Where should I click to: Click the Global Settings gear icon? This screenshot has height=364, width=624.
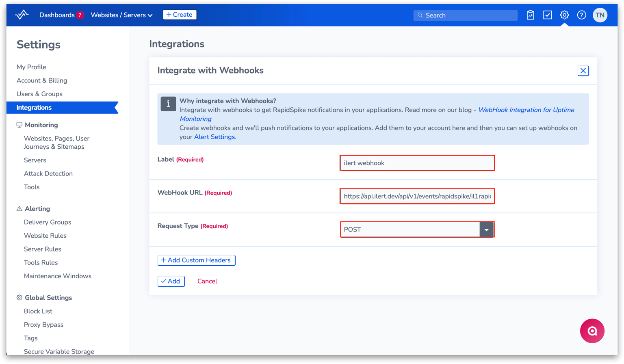tap(19, 297)
